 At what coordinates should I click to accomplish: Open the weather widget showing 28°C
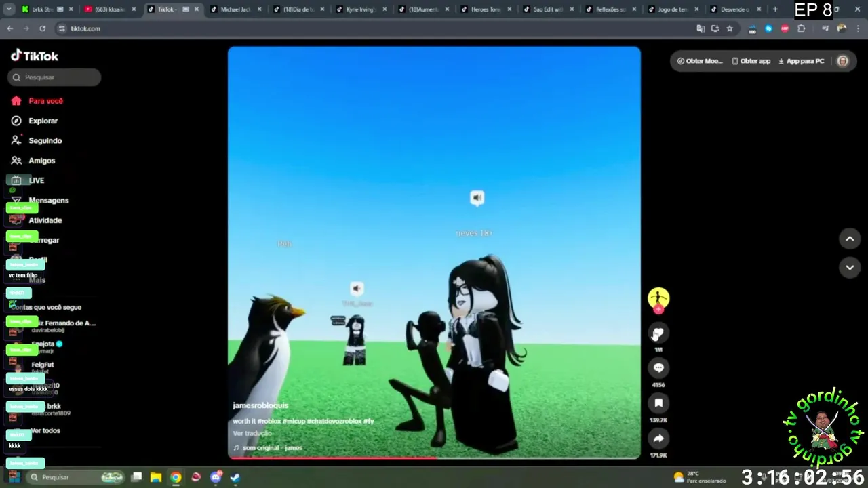pyautogui.click(x=698, y=477)
